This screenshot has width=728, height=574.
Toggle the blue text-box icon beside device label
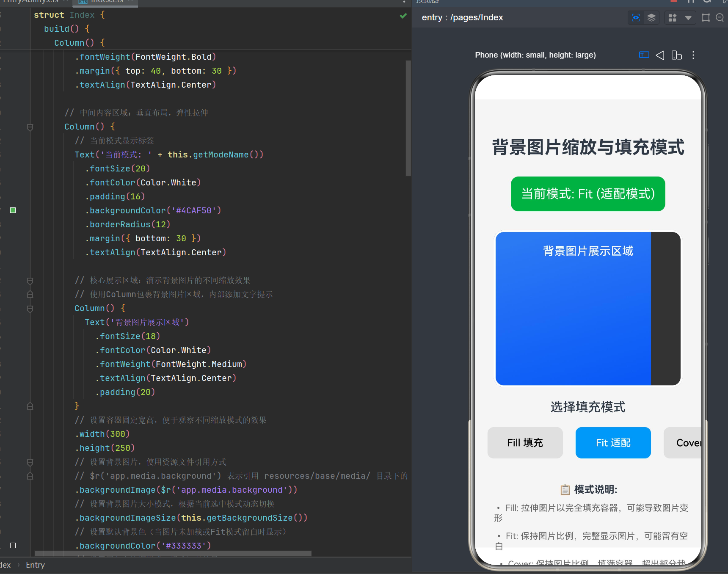(x=644, y=55)
